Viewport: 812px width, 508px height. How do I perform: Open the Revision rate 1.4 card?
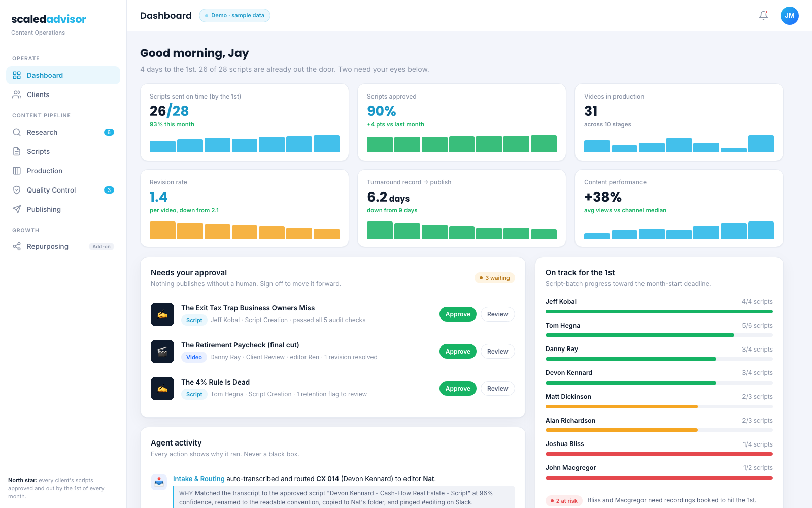click(245, 208)
